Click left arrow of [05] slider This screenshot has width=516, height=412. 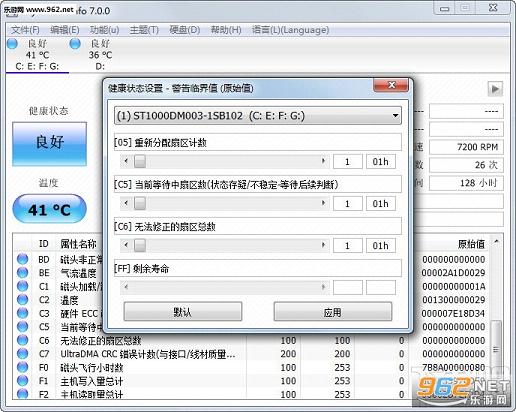coord(126,161)
